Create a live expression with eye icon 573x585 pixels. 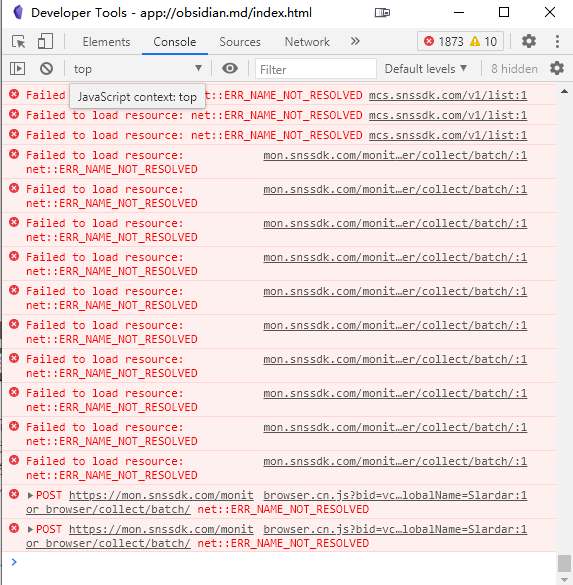(x=230, y=68)
